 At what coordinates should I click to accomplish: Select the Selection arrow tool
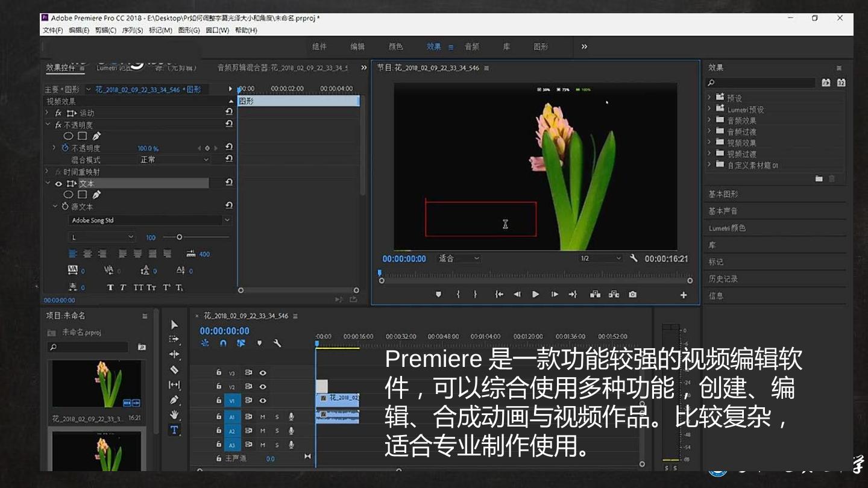pyautogui.click(x=175, y=325)
